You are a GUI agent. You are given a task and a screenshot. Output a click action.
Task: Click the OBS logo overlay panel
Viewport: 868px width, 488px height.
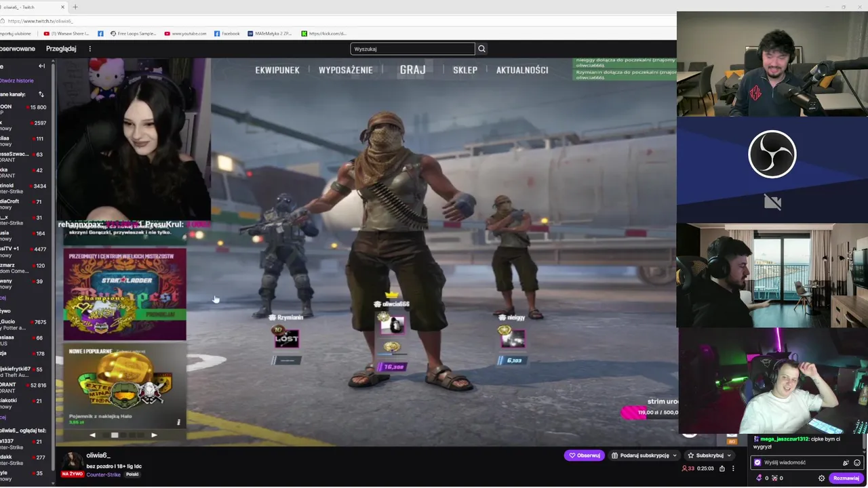(772, 155)
